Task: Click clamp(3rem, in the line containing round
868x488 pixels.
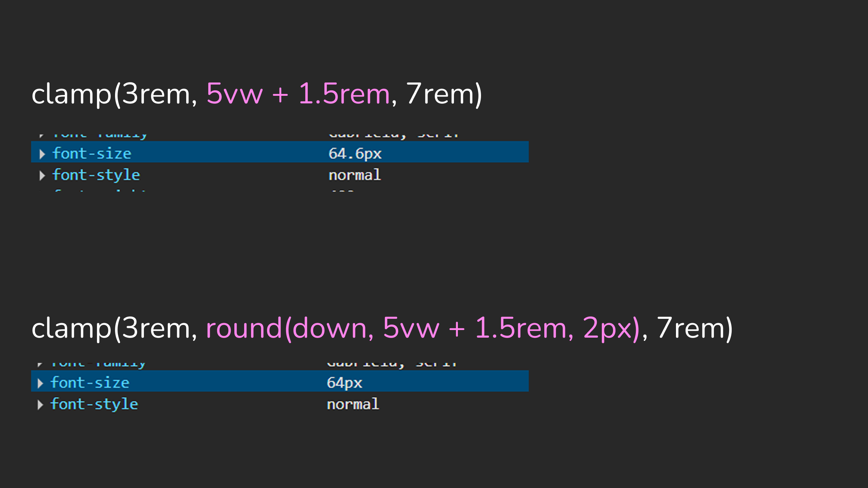Action: (x=114, y=328)
